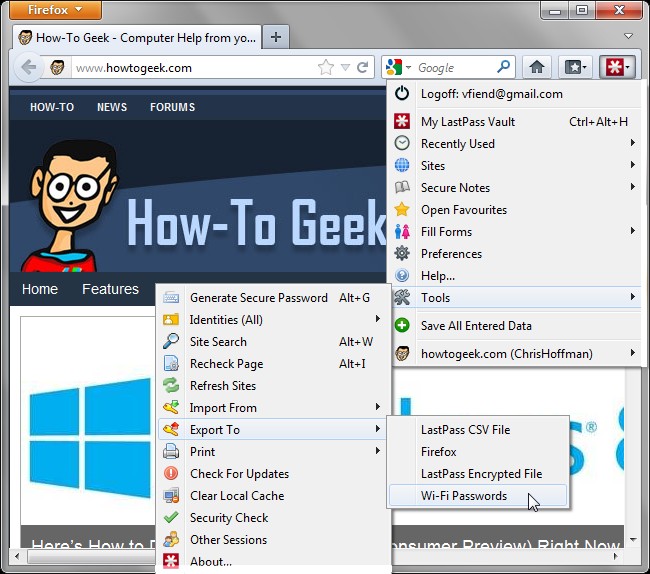Open the search engine selector dropdown
Screen dimensions: 650x574
(398, 67)
